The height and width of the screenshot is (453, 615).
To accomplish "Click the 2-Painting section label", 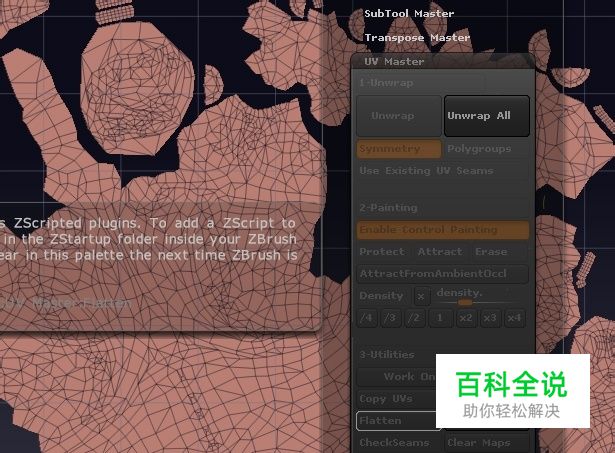I will [x=388, y=207].
